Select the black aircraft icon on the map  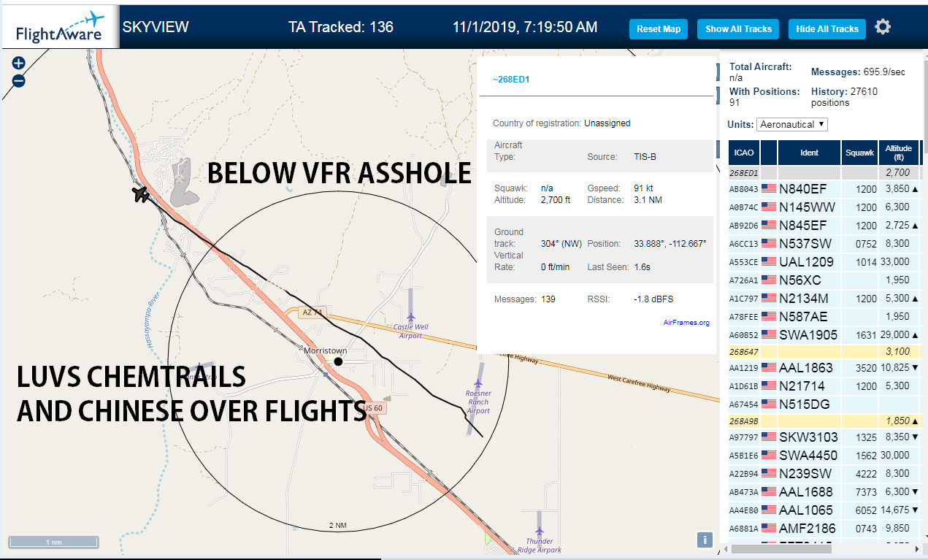point(141,195)
